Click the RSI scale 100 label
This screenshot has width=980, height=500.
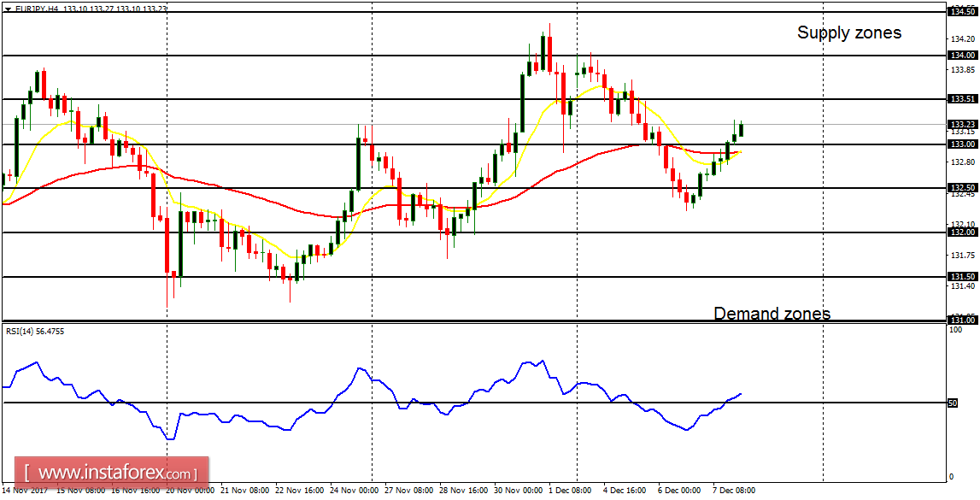(x=955, y=329)
